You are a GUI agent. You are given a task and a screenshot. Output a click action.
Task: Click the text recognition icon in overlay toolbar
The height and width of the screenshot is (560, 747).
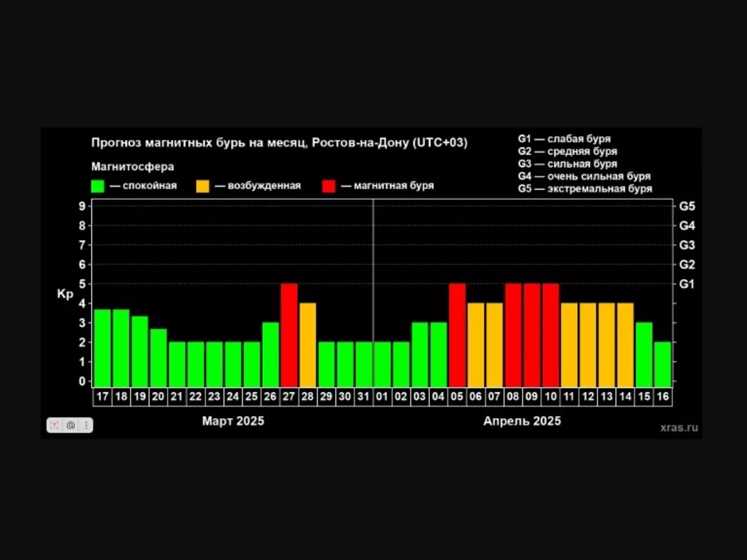(55, 426)
